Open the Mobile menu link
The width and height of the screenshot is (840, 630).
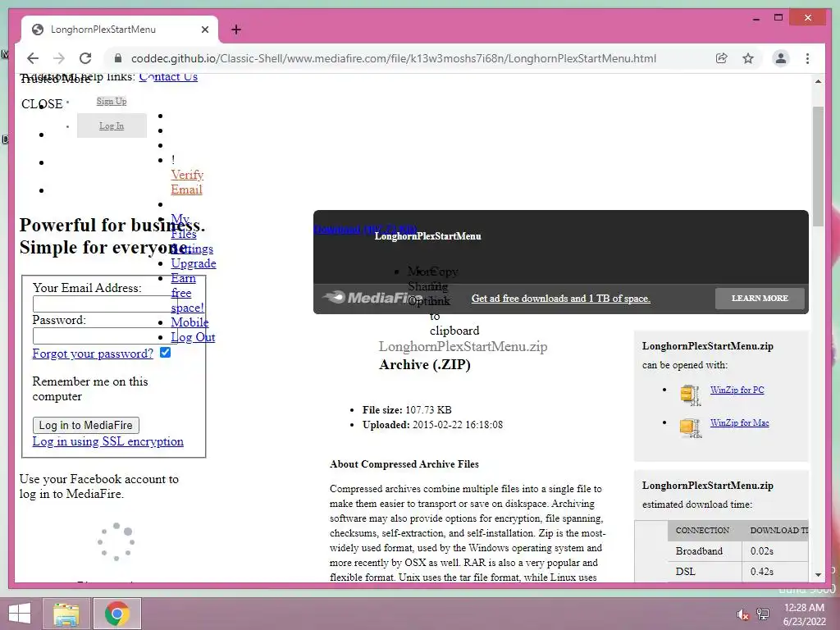point(189,322)
